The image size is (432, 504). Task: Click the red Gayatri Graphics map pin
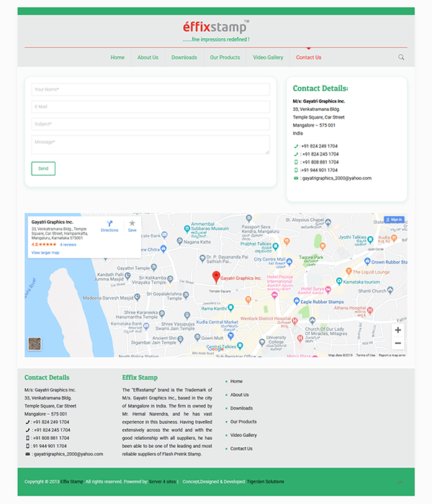(x=216, y=277)
